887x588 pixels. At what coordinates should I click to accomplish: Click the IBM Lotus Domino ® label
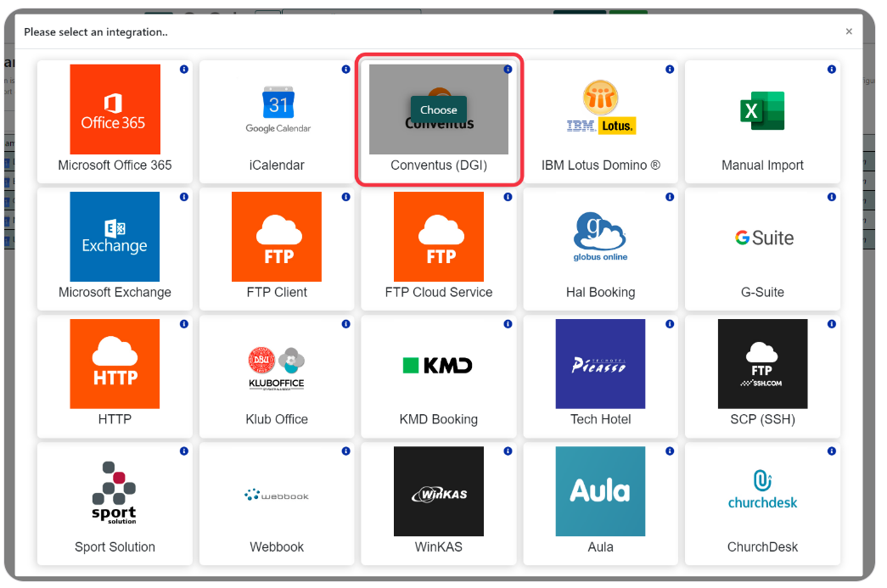(x=601, y=165)
